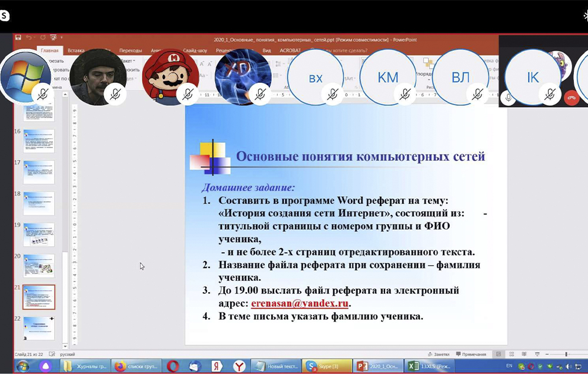Click the Примечания button in status bar

coord(470,354)
